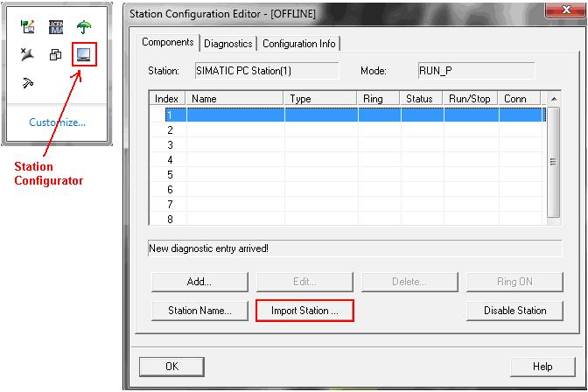This screenshot has height=392, width=588.
Task: Click the hammer tray icon
Action: 28,82
